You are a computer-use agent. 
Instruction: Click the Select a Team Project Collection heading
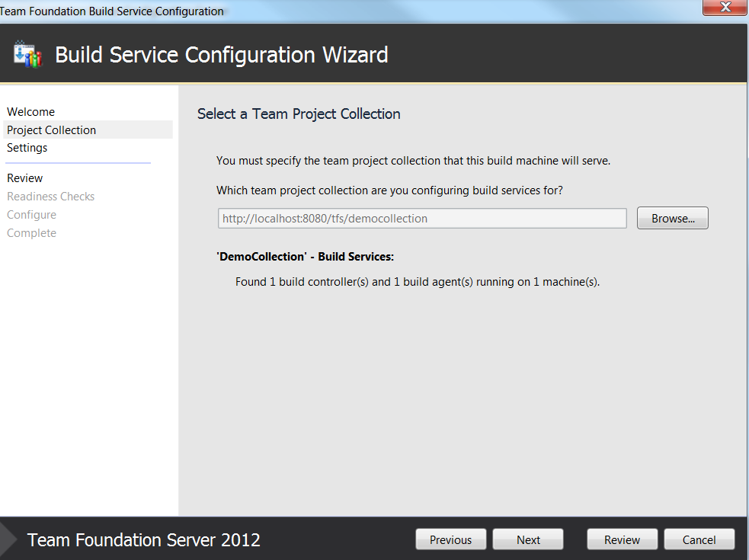[x=299, y=114]
